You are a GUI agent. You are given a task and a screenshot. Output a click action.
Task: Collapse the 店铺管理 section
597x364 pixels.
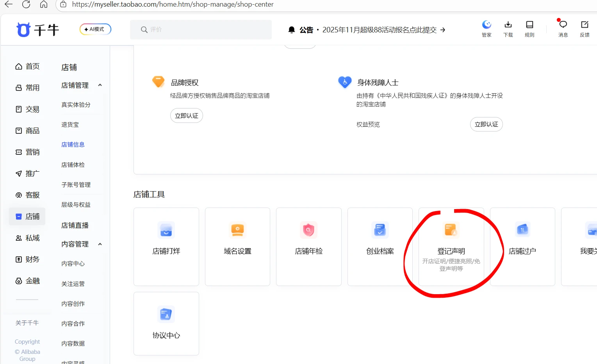100,85
